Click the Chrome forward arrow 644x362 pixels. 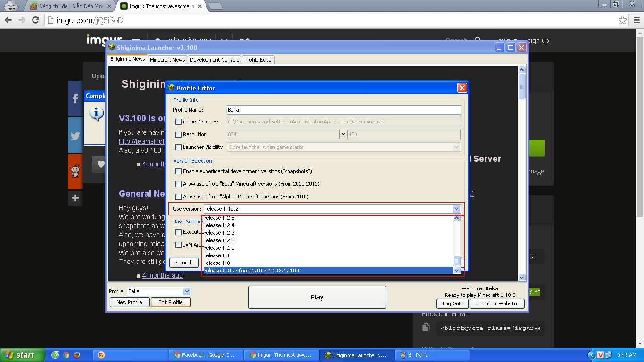click(22, 20)
